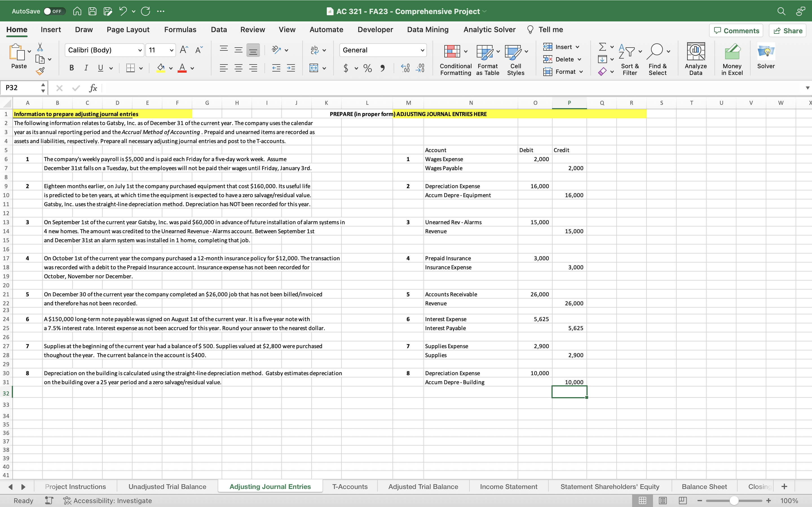Click the Format Painter brush icon
Image resolution: width=812 pixels, height=507 pixels.
(x=40, y=71)
